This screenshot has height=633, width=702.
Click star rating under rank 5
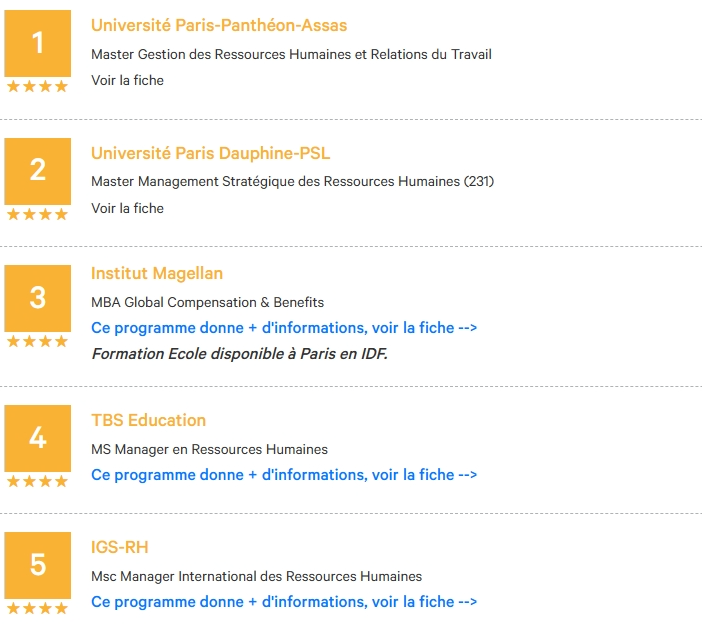pos(38,608)
